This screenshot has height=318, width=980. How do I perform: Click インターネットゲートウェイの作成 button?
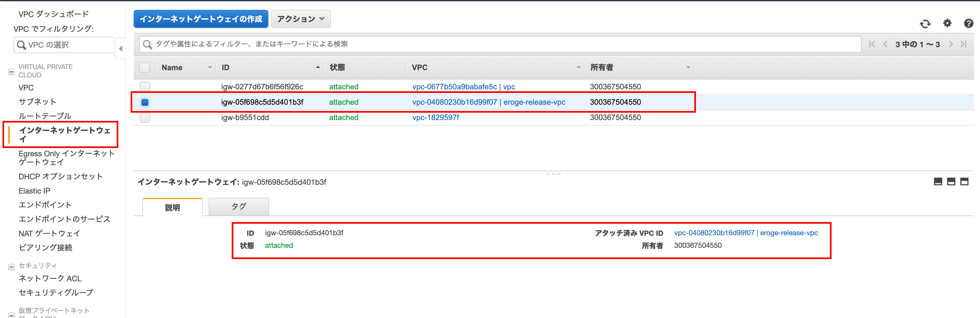[x=201, y=19]
